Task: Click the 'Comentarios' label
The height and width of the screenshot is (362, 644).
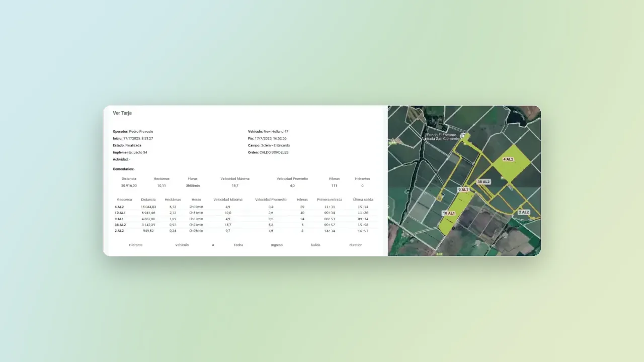Action: pyautogui.click(x=123, y=169)
